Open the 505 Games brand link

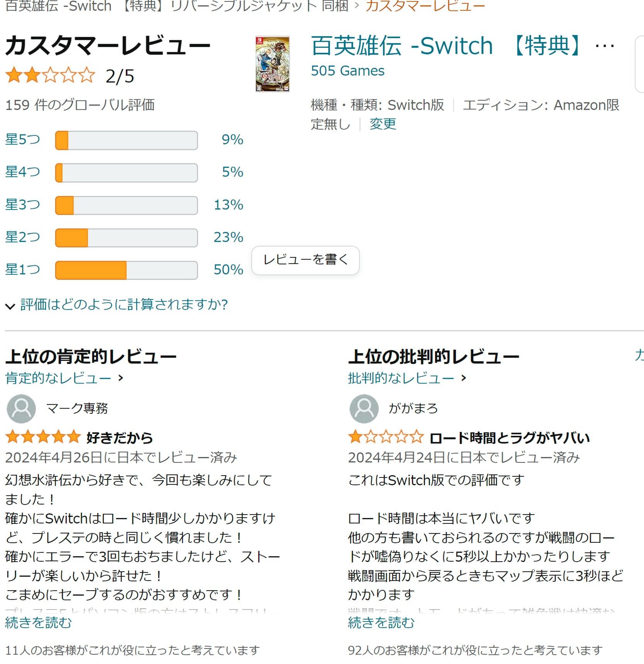(x=347, y=71)
